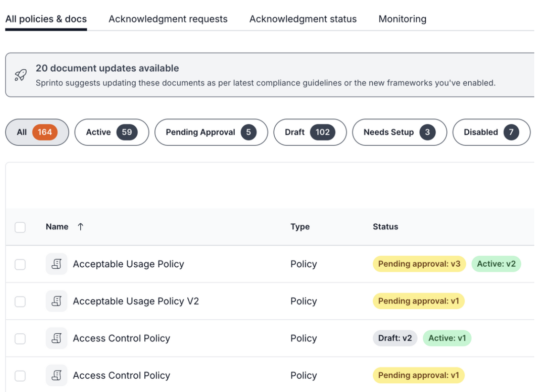Image resolution: width=538 pixels, height=392 pixels.
Task: Filter the list by Draft status
Action: click(x=310, y=132)
